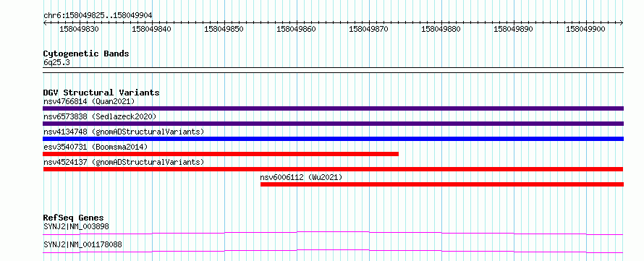Click the red esv3540731 variant bar

221,154
